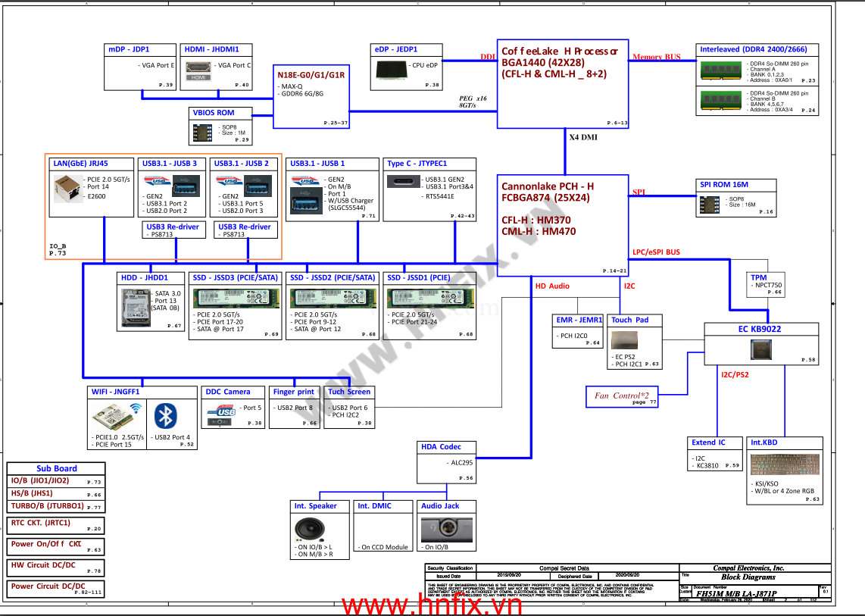Select the Coffeelake H Processor block

[563, 83]
